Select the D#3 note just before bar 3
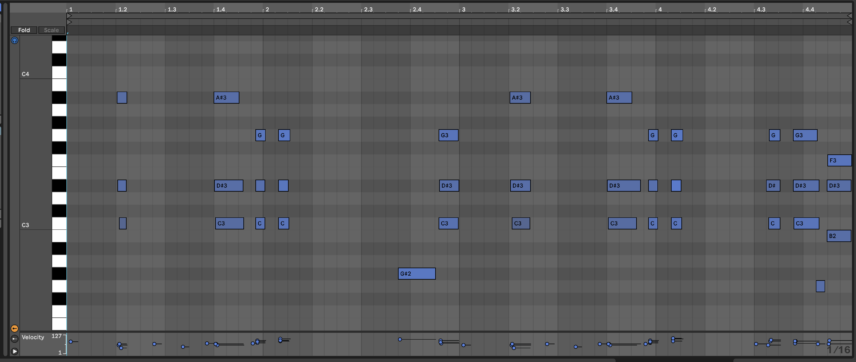 449,186
